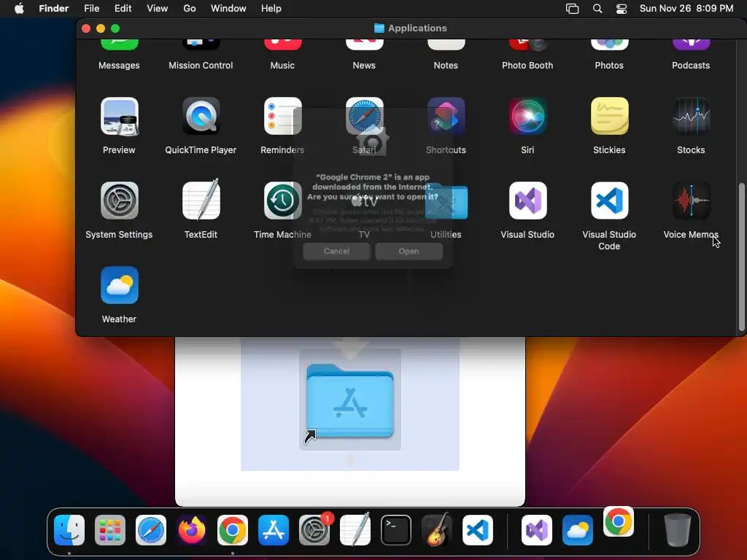Open Safari from the Dock
747x560 pixels.
(x=151, y=530)
